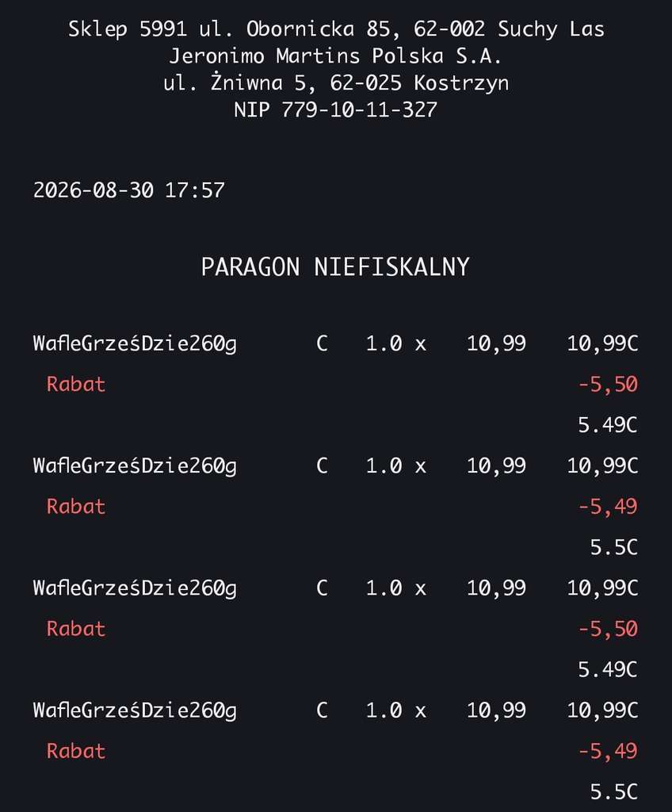Viewport: 672px width, 812px height.
Task: Select the fourth WafleGrześDzie260g item name
Action: 135,710
